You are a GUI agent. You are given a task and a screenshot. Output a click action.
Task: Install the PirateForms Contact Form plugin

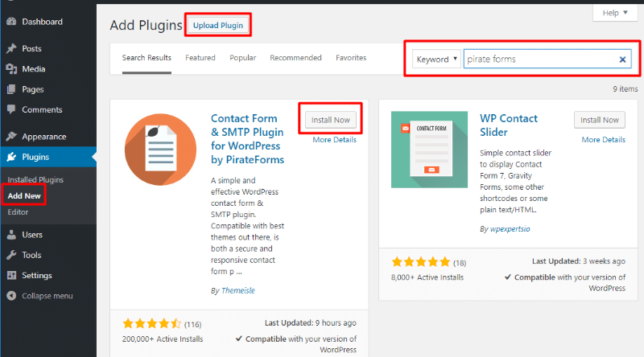tap(330, 120)
